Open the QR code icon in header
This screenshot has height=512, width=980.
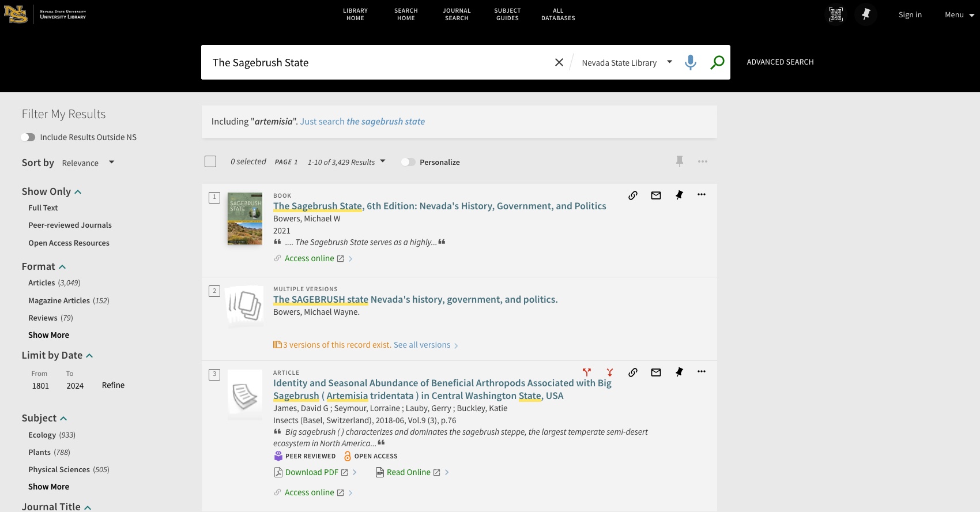pyautogui.click(x=836, y=14)
